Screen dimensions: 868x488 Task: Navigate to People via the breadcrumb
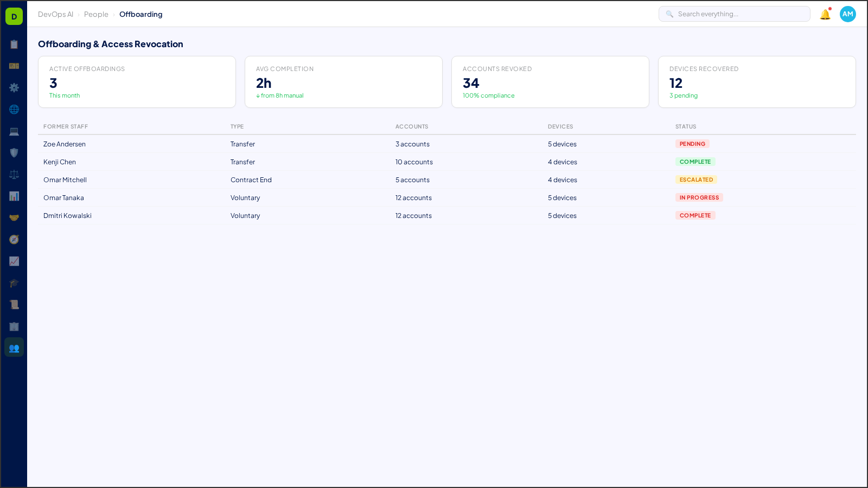[96, 14]
